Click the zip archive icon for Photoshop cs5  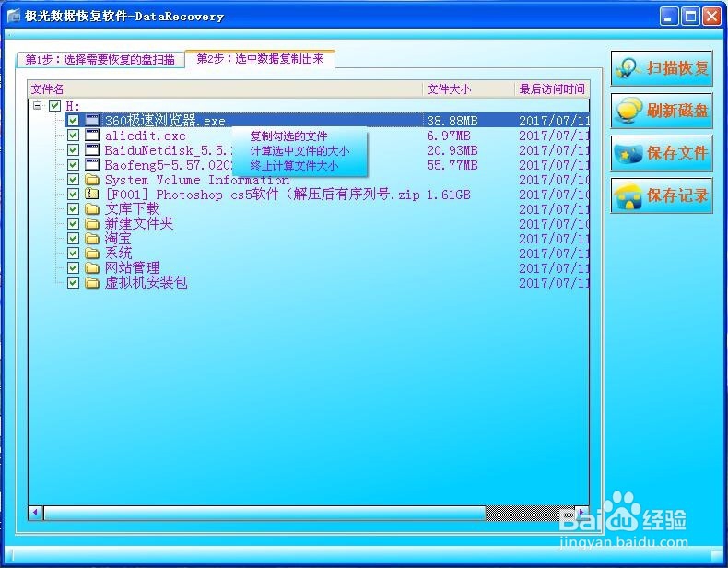(92, 195)
